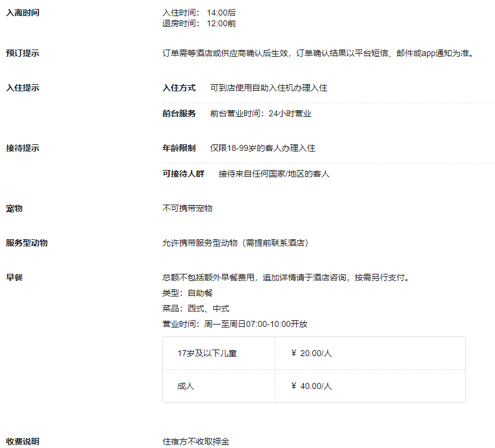Click text 住宿方不收取押金
Screen dimensions: 495x448
click(196, 441)
